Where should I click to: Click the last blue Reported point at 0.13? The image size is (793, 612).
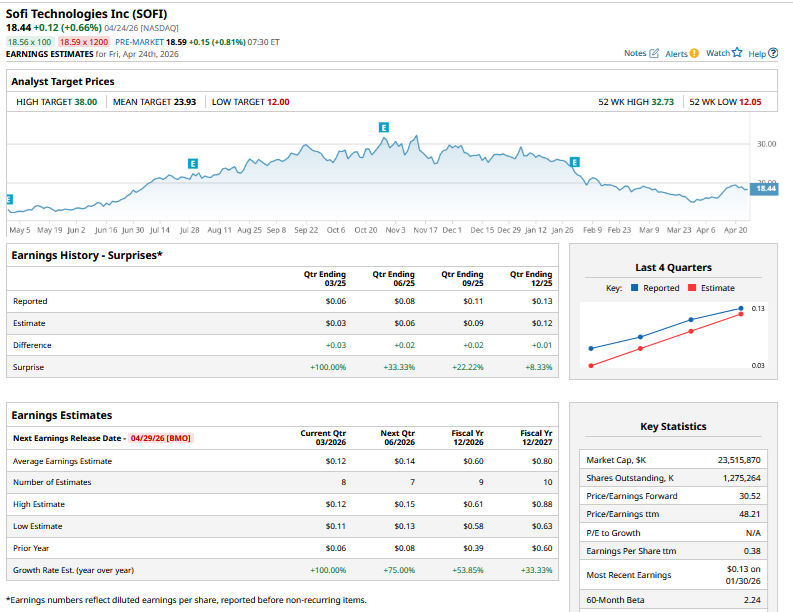click(x=741, y=308)
